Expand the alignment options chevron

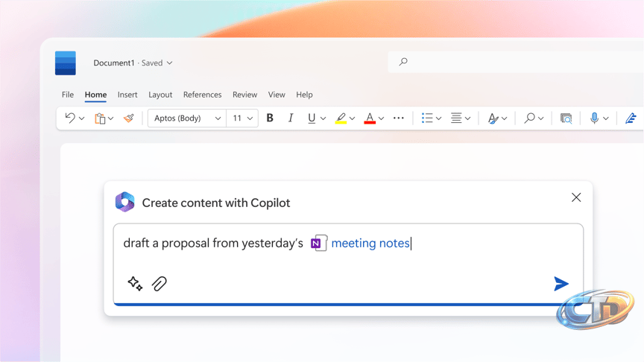tap(468, 118)
